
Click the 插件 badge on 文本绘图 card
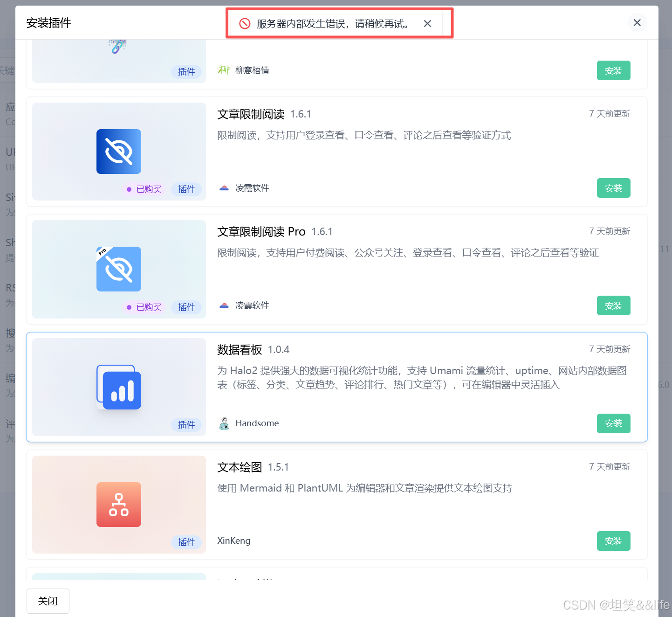(x=186, y=542)
